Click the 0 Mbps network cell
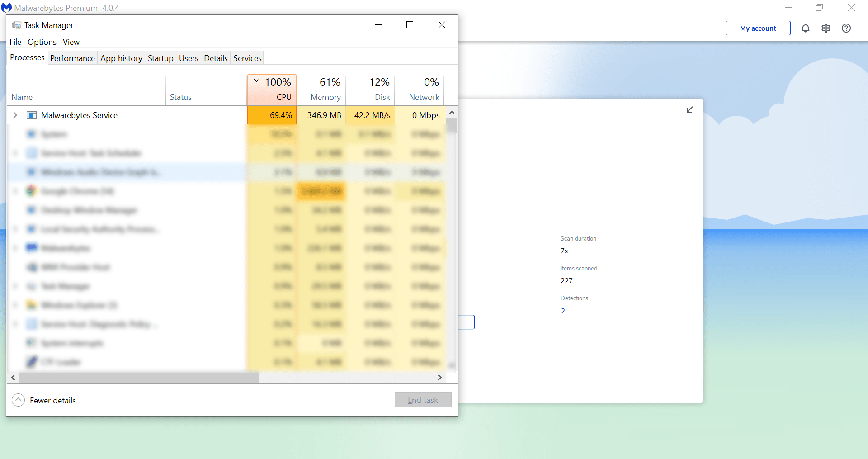 coord(420,115)
